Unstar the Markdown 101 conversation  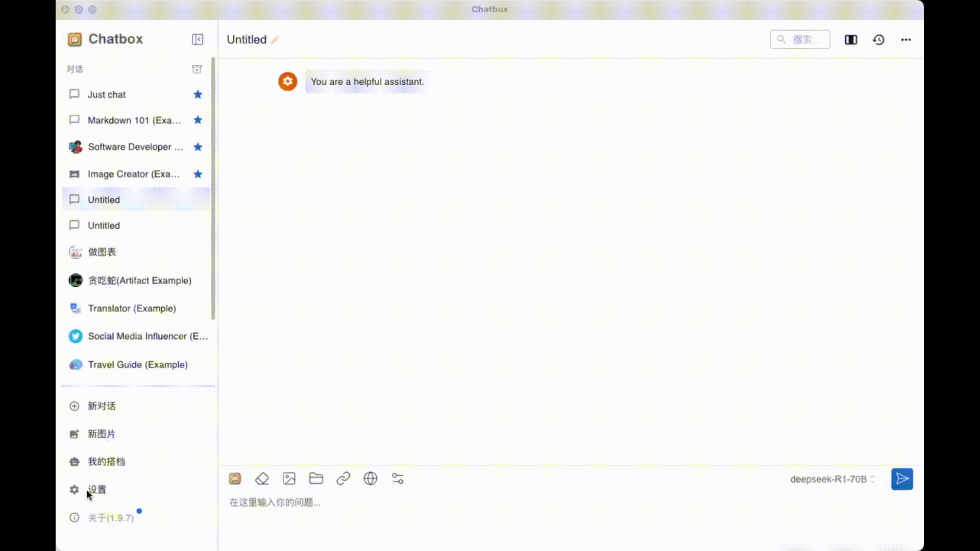point(198,120)
